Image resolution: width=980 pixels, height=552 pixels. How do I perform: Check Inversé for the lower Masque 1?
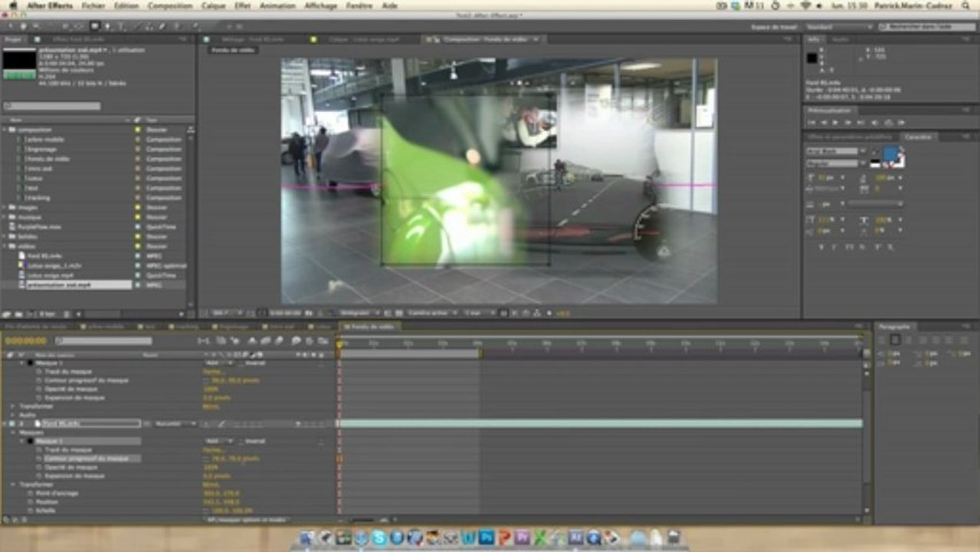pyautogui.click(x=242, y=441)
